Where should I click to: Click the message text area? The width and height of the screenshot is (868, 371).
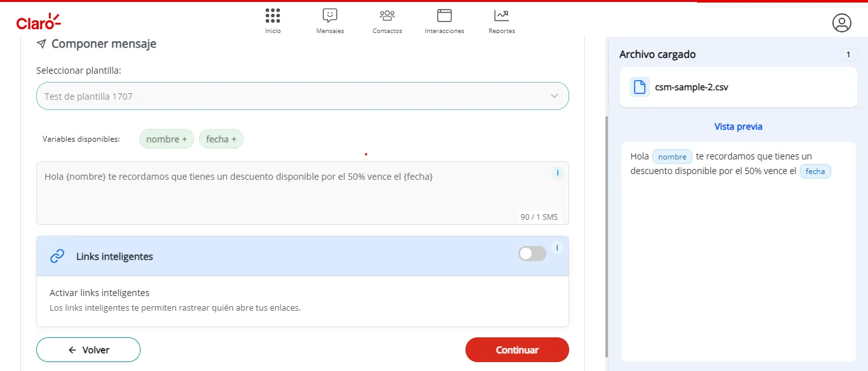pyautogui.click(x=303, y=193)
